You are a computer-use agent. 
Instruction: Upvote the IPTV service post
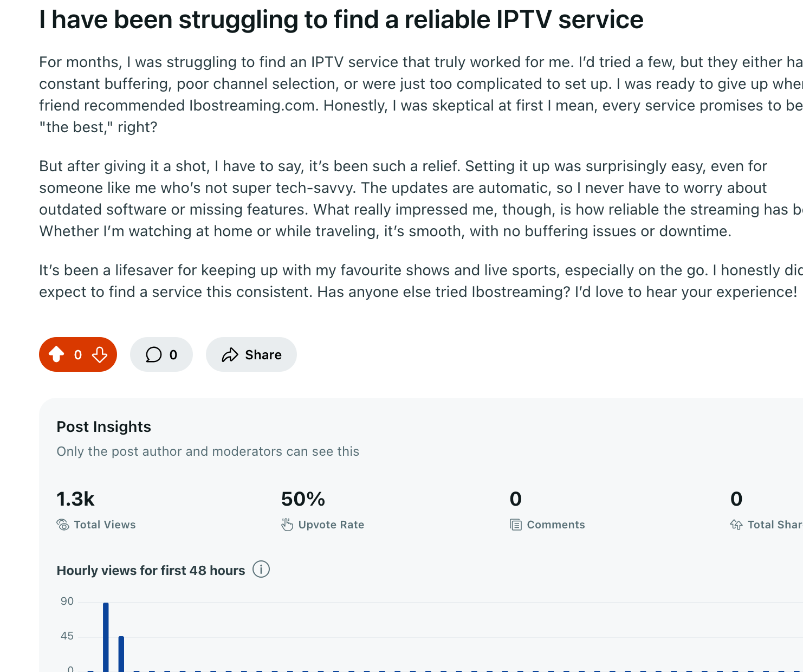pos(56,354)
